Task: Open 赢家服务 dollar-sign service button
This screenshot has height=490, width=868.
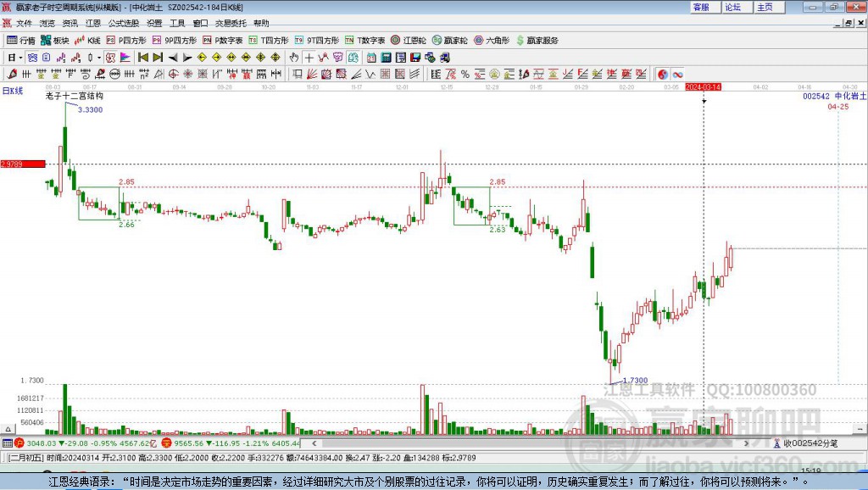Action: click(537, 41)
